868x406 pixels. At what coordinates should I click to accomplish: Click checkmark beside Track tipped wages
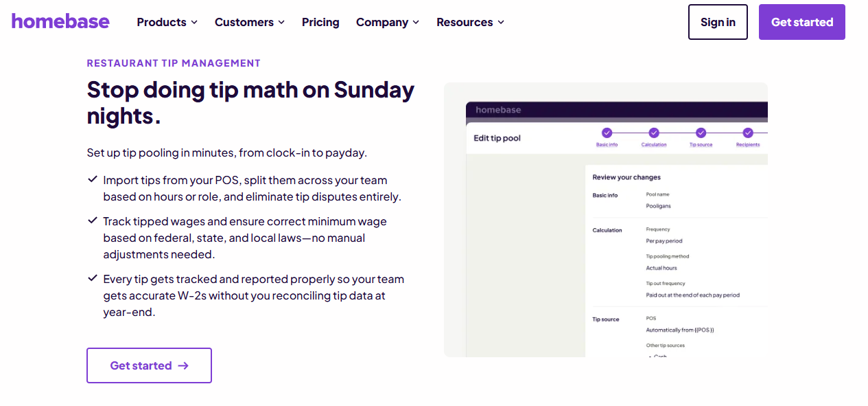coord(92,221)
